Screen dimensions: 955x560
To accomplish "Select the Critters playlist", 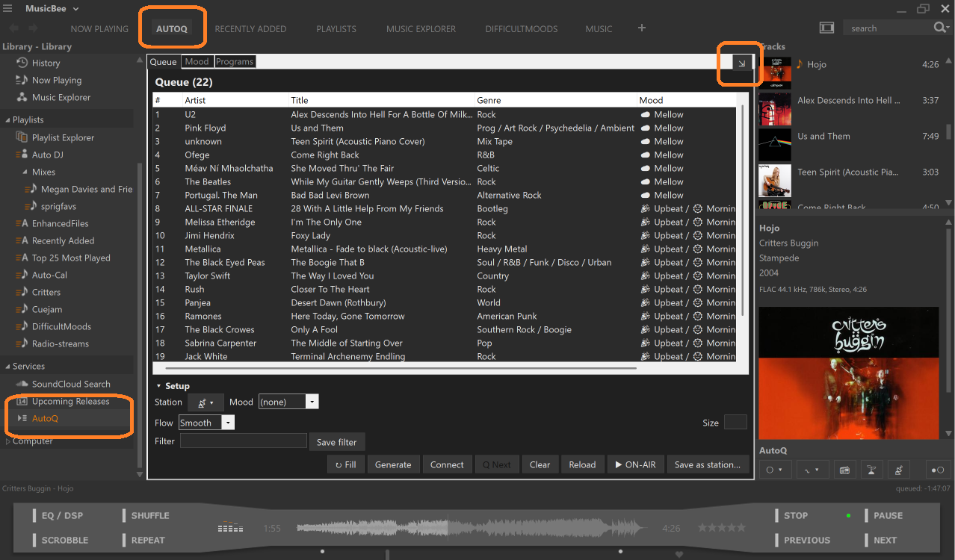I will click(x=46, y=292).
